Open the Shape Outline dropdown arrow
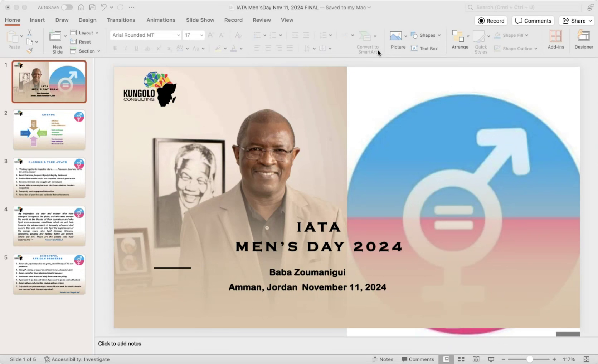 [536, 49]
